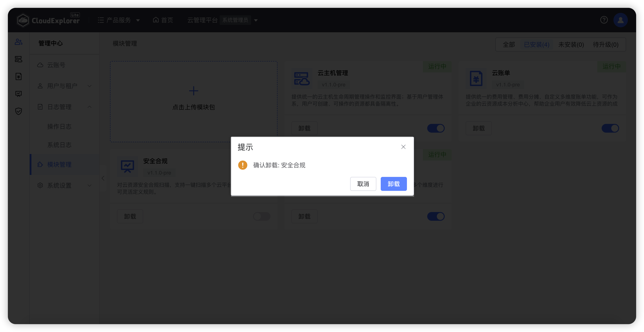Image resolution: width=644 pixels, height=332 pixels.
Task: Click the 云主机管理 module icon
Action: click(x=302, y=79)
